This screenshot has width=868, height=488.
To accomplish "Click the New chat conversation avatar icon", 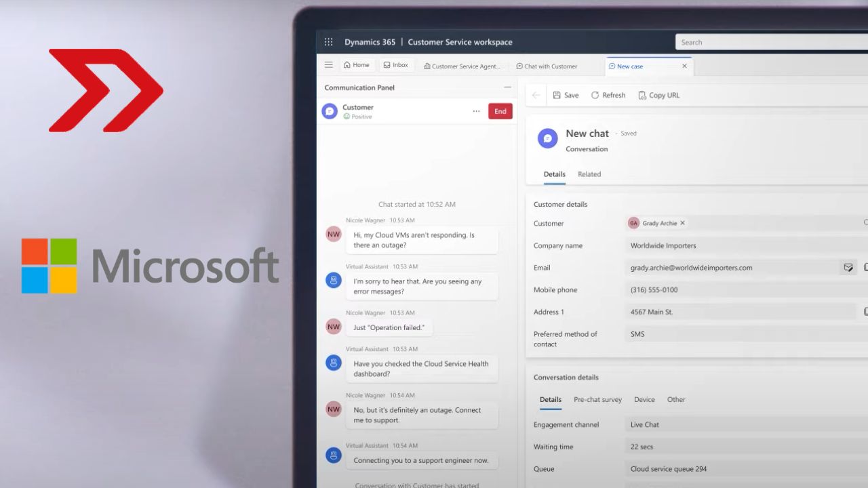I will pos(547,139).
